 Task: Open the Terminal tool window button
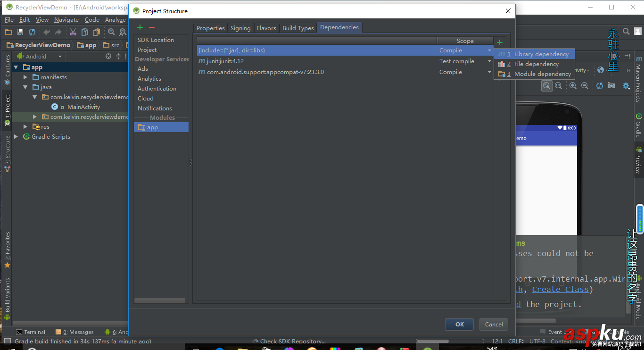click(31, 332)
